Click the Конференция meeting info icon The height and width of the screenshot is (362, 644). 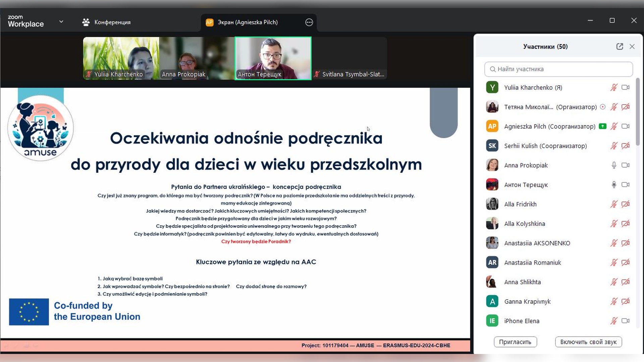click(x=86, y=22)
